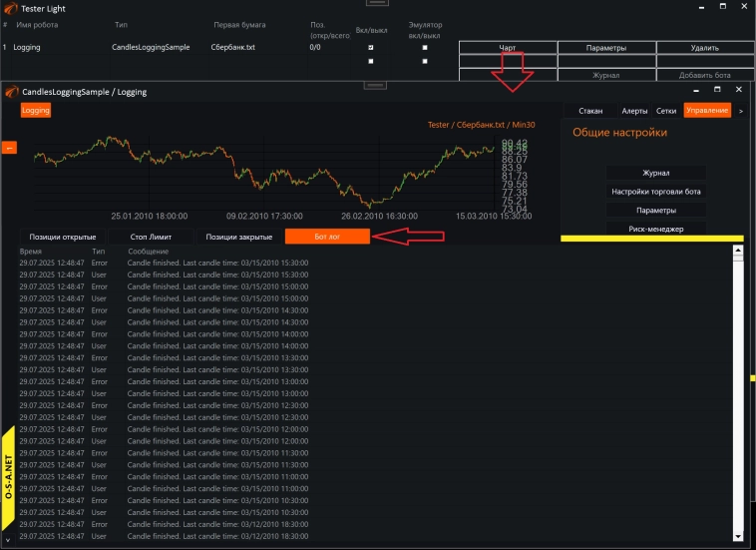Select the orange Logging bot label
Viewport: 756px width, 550px height.
[36, 111]
